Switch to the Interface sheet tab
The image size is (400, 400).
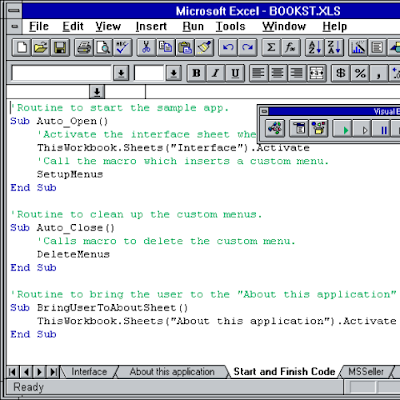click(89, 371)
